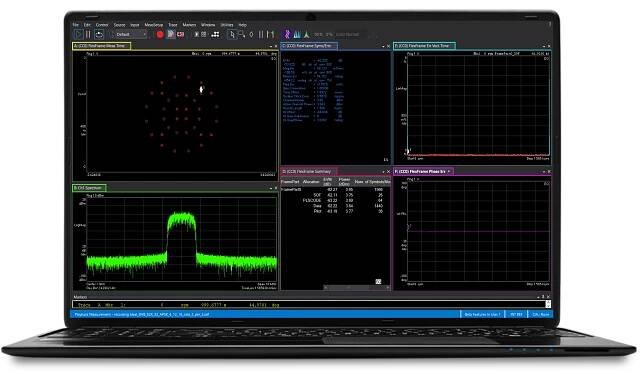
Task: Click the red-and-white icon right of the recording file icon
Action: [180, 34]
